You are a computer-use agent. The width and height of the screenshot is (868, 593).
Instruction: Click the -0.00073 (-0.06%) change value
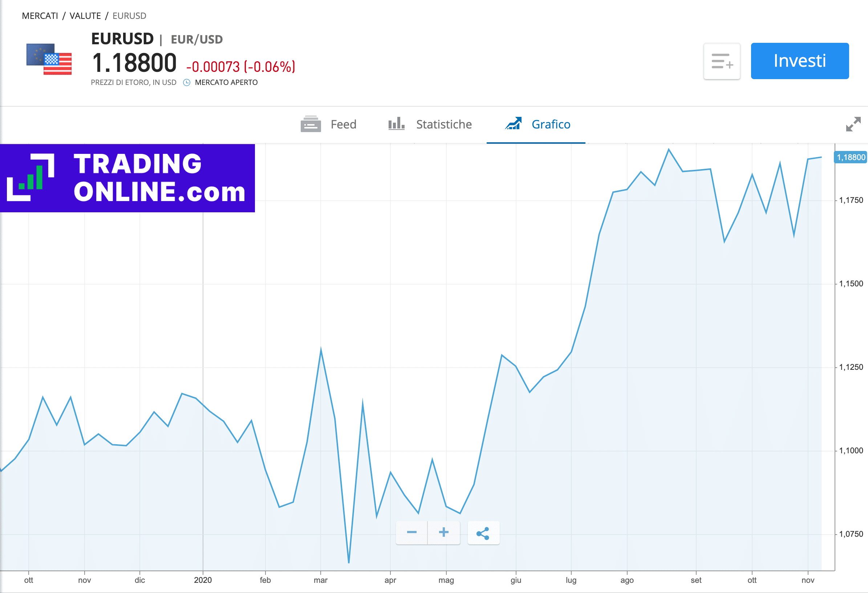click(x=241, y=67)
